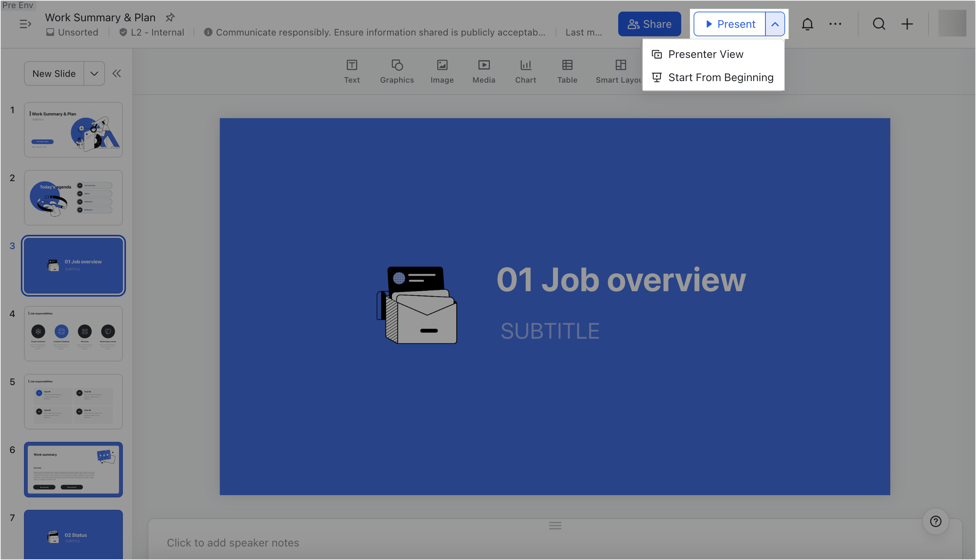Collapse the slide panel with double-chevron
The height and width of the screenshot is (560, 976).
[x=117, y=73]
